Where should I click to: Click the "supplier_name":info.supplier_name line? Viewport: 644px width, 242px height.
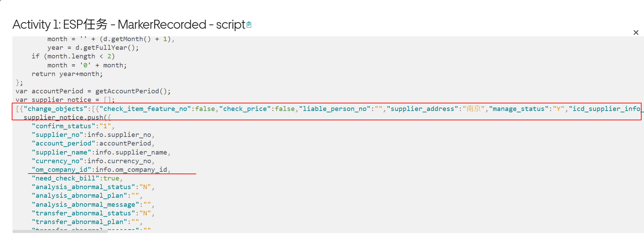click(101, 152)
